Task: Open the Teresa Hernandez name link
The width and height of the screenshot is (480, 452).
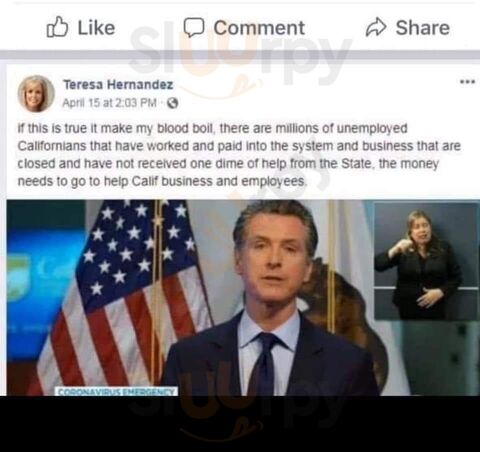Action: 118,85
